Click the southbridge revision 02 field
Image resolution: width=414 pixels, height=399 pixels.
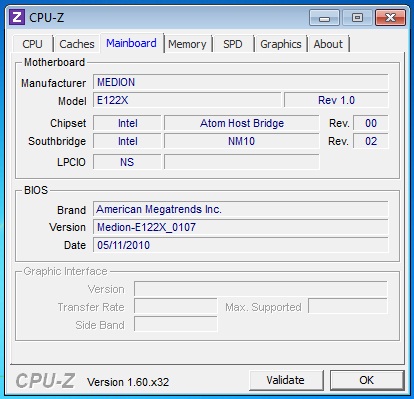[371, 141]
